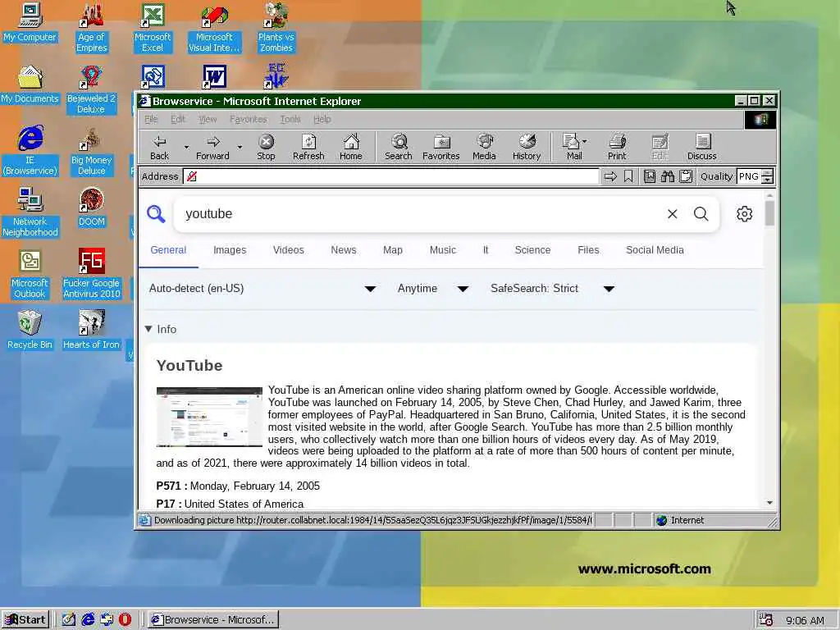Viewport: 840px width, 630px height.
Task: Switch to the Map tab
Action: click(x=393, y=249)
